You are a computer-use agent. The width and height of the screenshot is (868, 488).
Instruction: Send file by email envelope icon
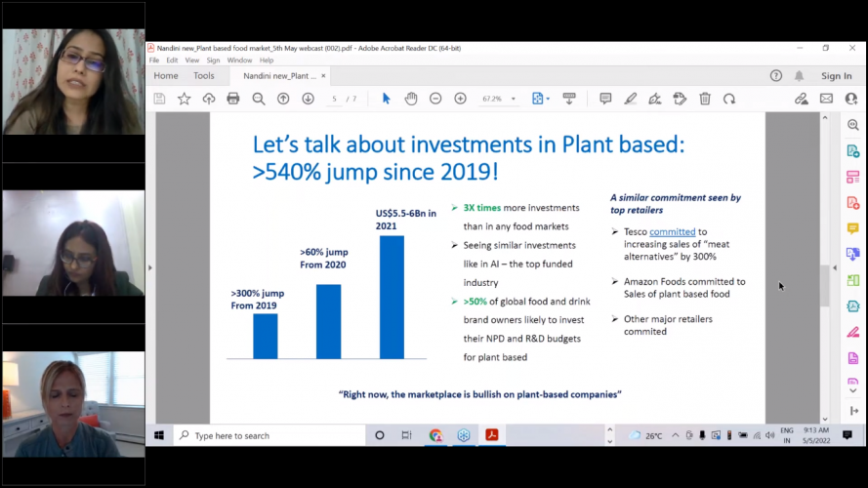826,99
